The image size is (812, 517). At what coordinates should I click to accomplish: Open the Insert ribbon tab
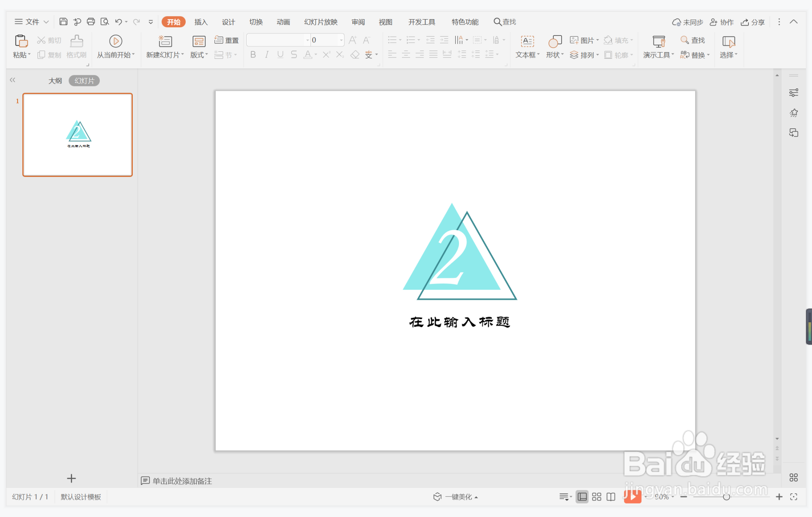click(201, 22)
